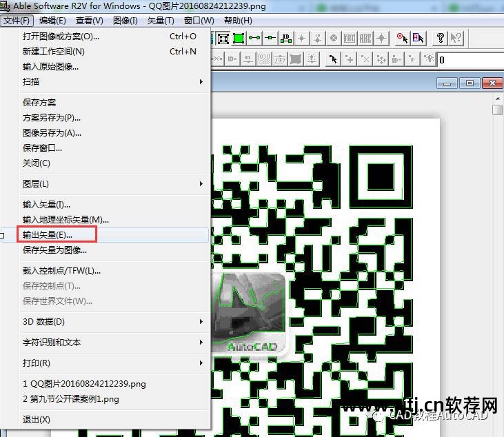Open the 编辑(E) menu
Screen dimensions: 504x437
pyautogui.click(x=52, y=21)
